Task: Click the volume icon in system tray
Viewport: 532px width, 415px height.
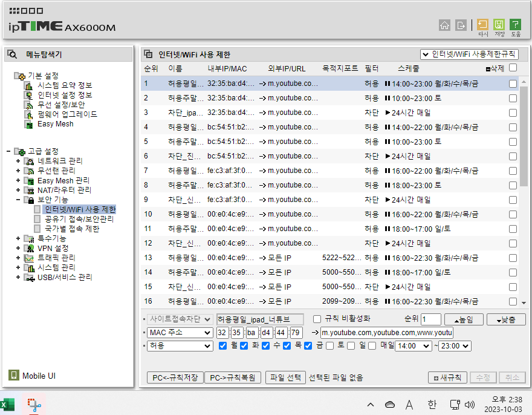Action: (470, 405)
